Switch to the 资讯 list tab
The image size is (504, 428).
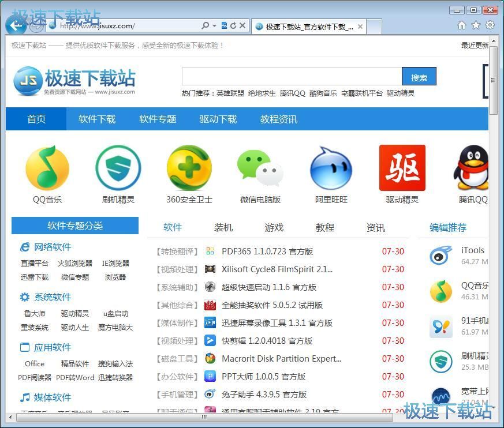pyautogui.click(x=376, y=227)
